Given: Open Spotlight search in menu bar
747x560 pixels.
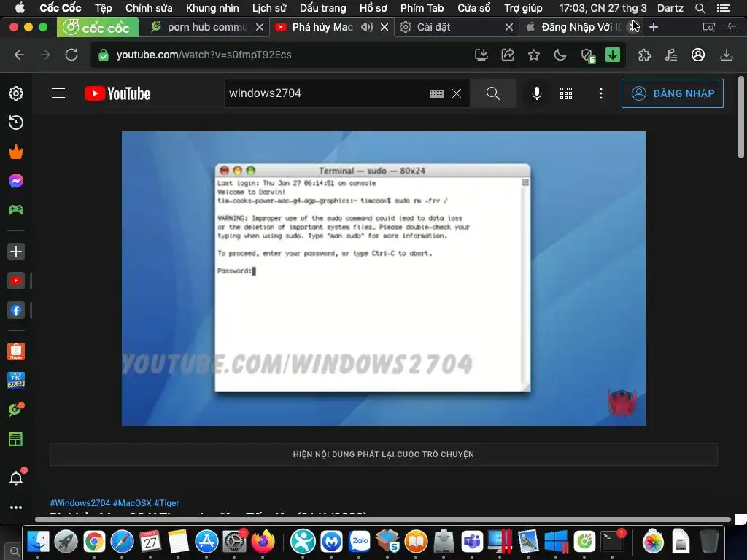Looking at the screenshot, I should [x=700, y=8].
